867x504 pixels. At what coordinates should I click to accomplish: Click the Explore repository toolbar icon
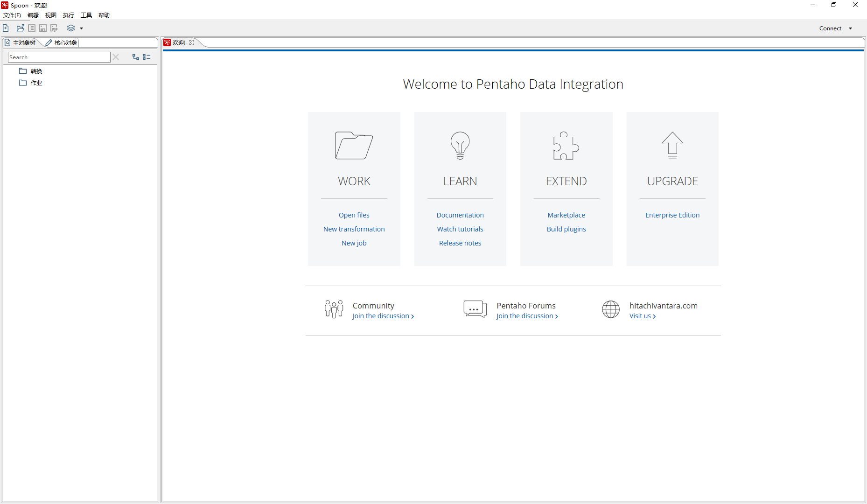point(32,28)
